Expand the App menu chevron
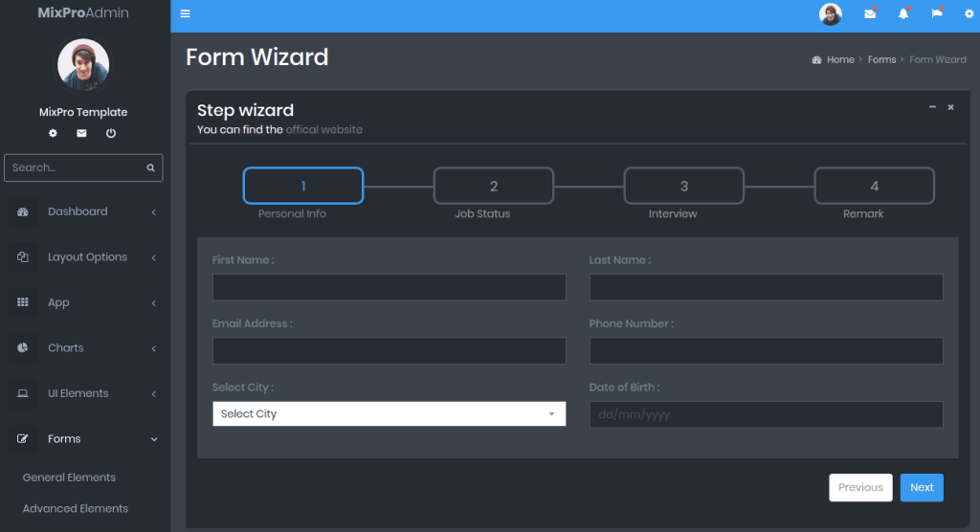Image resolution: width=980 pixels, height=532 pixels. tap(154, 303)
